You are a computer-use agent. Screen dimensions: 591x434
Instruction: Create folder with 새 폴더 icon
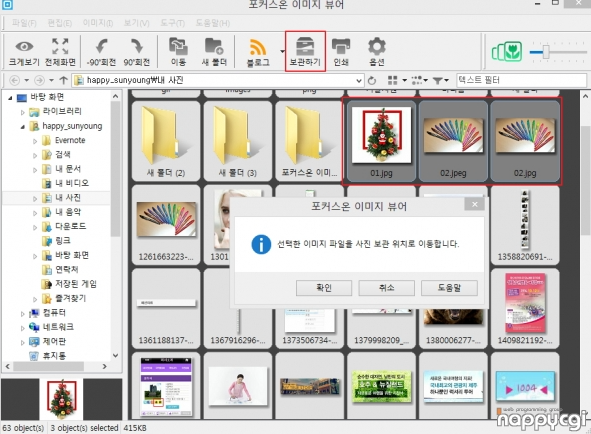pos(214,47)
